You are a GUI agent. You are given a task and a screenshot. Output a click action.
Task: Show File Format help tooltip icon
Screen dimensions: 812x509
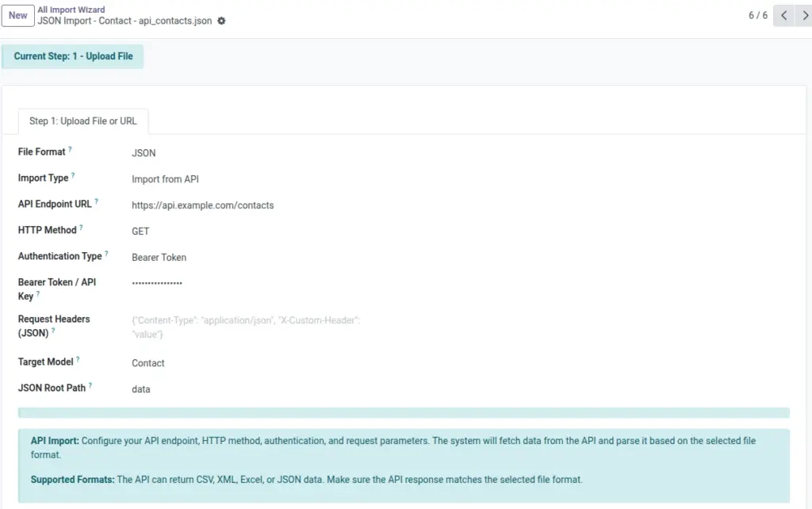[70, 149]
